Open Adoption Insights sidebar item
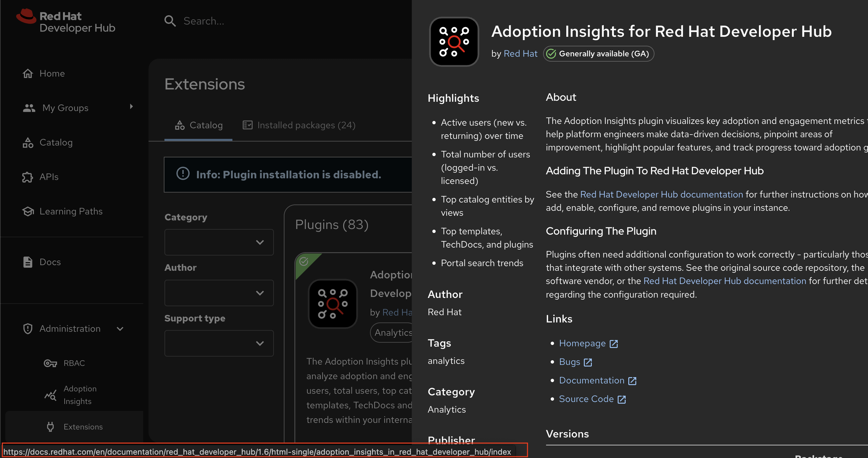 80,395
